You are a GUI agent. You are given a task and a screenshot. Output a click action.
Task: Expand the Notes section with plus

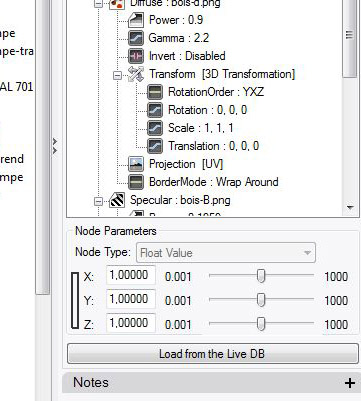point(350,383)
